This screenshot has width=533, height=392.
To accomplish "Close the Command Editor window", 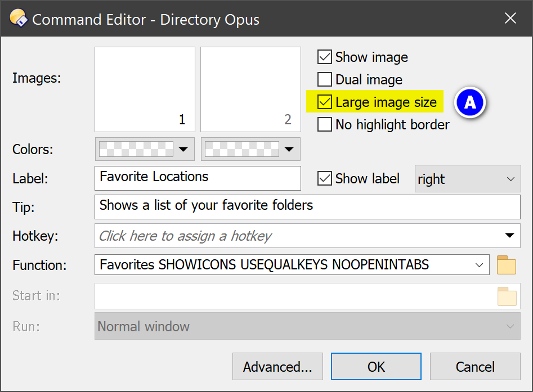I will [x=510, y=18].
